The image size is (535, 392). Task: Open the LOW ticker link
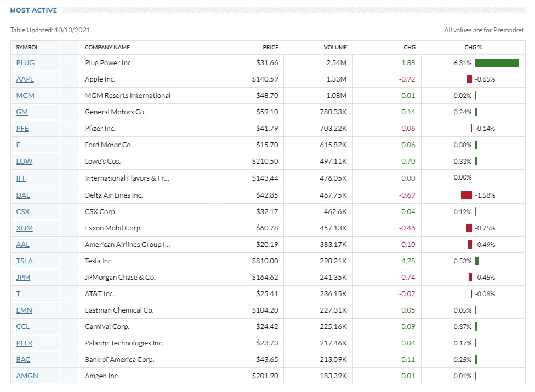[x=24, y=161]
